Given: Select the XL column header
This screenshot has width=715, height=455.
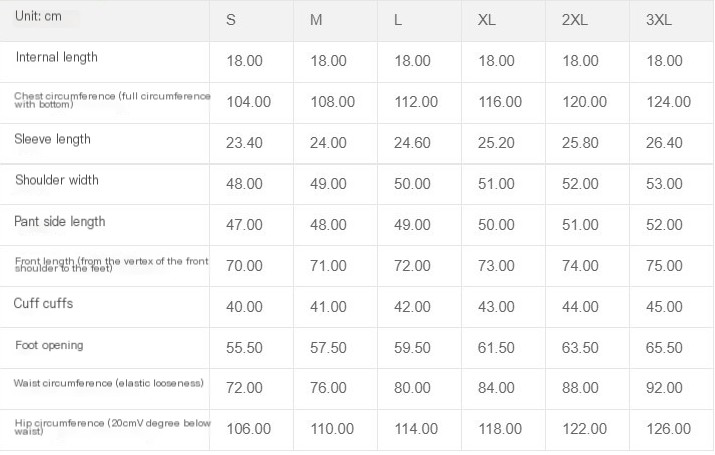Looking at the screenshot, I should 487,20.
